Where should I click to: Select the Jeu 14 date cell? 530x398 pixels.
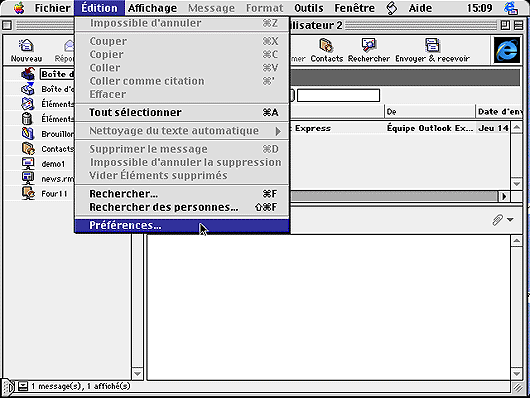coord(493,128)
